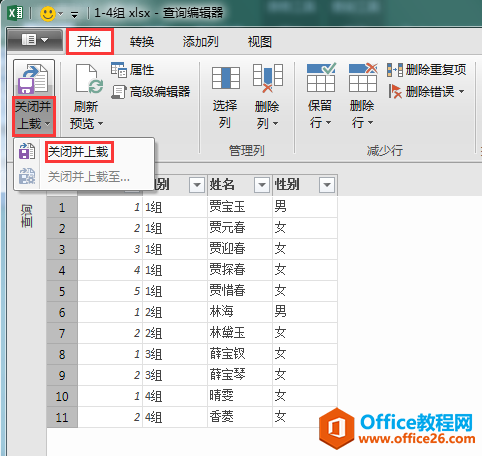Image resolution: width=482 pixels, height=456 pixels.
Task: Click the cell 薛宝钗
Action: click(240, 354)
